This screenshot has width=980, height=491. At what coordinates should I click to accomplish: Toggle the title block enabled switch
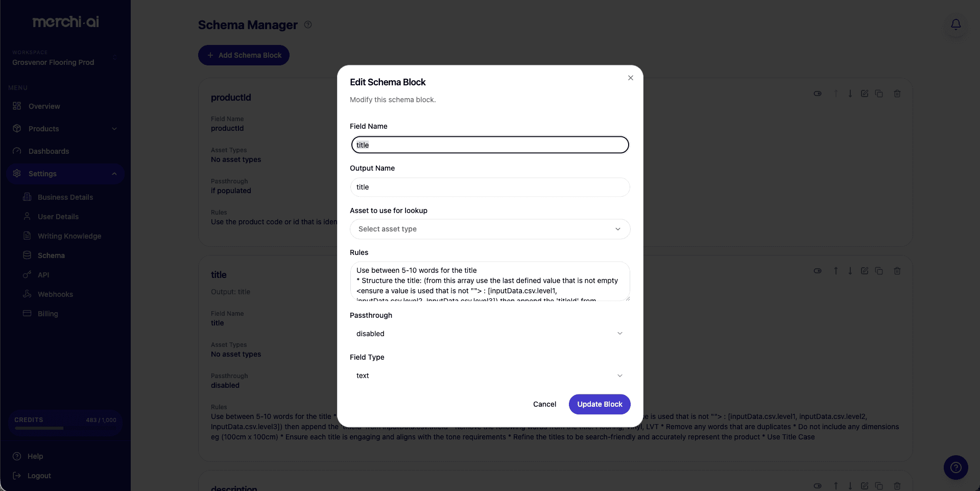(818, 271)
